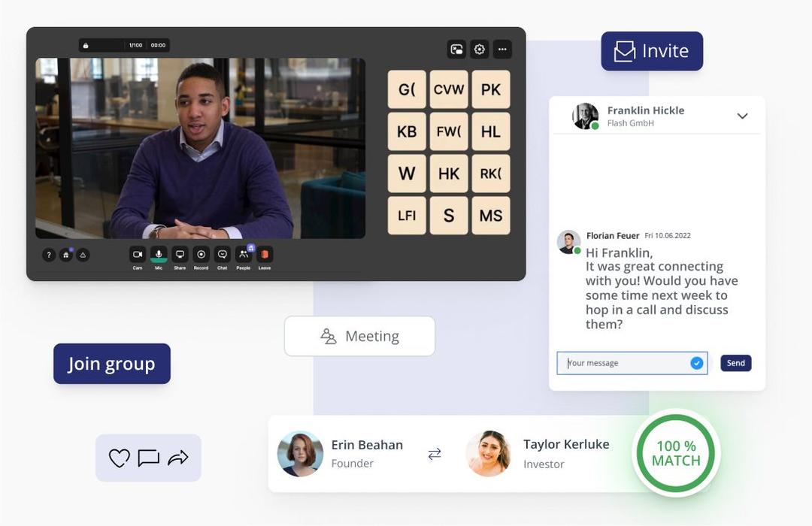Screen dimensions: 812x526
Task: Leave the video call
Action: tap(265, 255)
